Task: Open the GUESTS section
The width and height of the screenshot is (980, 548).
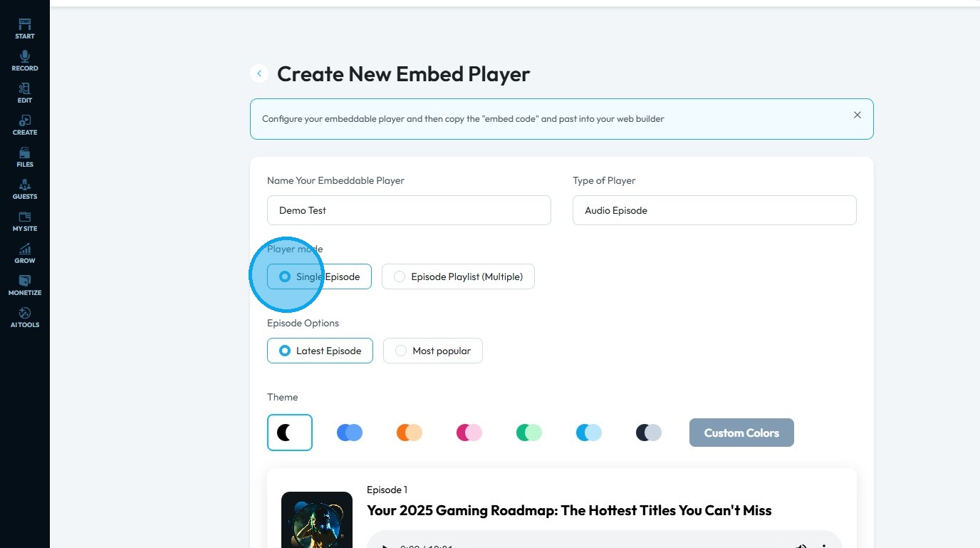Action: 24,189
